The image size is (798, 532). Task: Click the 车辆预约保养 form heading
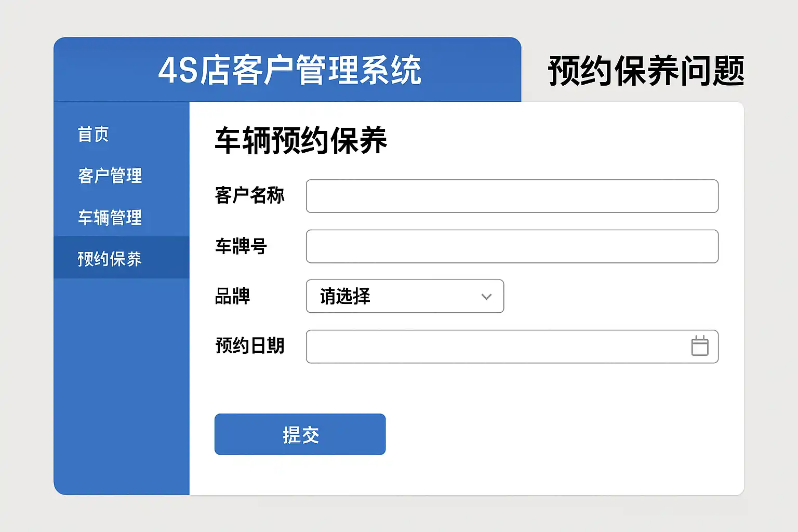pyautogui.click(x=301, y=140)
